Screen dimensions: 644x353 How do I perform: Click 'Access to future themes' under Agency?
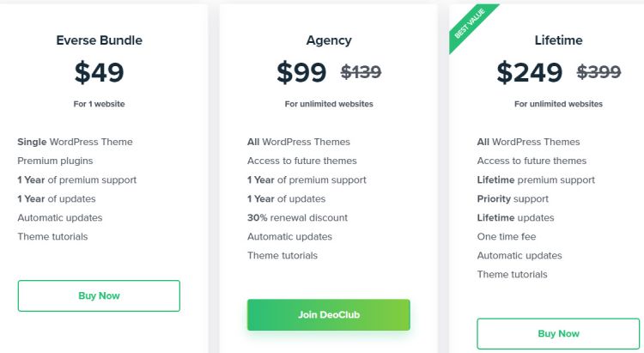click(x=301, y=161)
